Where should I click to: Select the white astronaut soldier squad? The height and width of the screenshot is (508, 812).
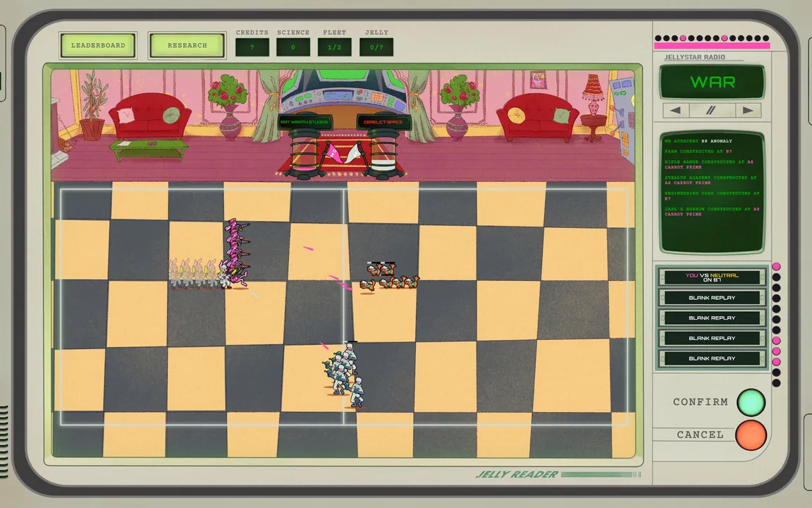coord(344,375)
